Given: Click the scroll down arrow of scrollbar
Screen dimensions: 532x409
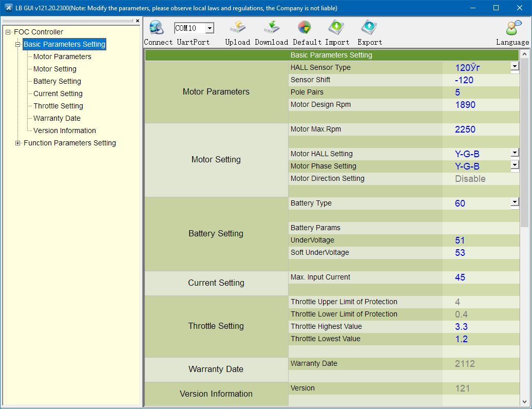Looking at the screenshot, I should pos(524,402).
